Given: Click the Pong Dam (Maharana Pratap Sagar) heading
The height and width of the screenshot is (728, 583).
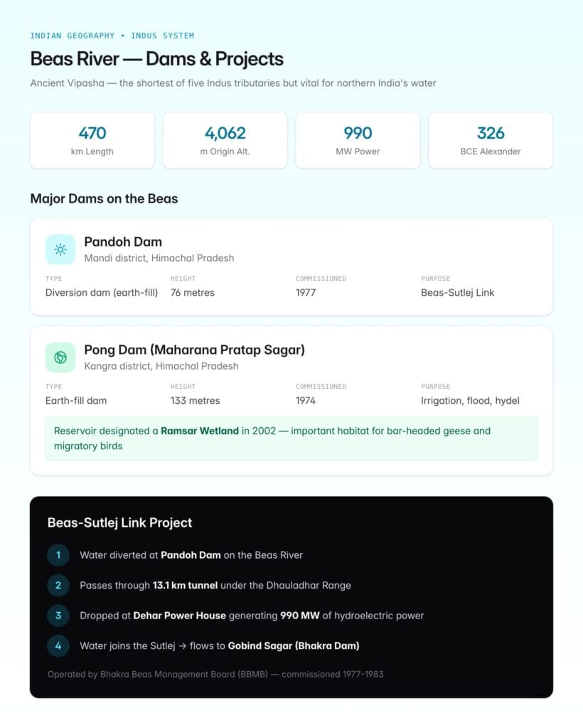Looking at the screenshot, I should (195, 350).
